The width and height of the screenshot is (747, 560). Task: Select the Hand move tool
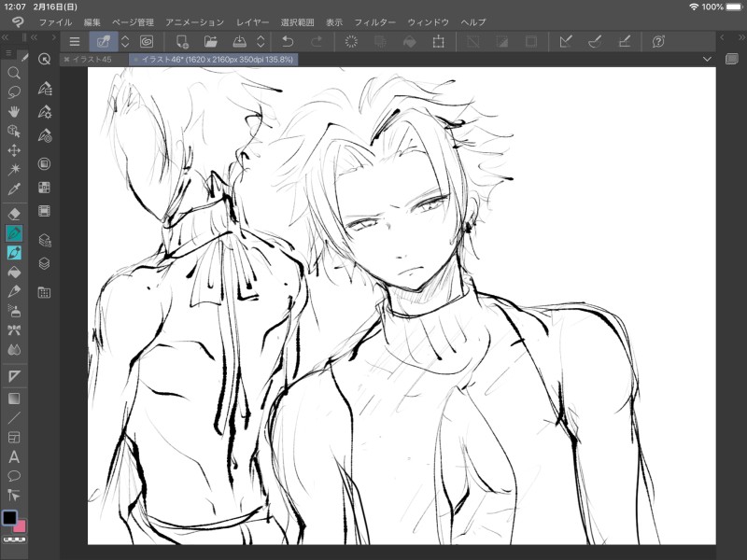14,111
